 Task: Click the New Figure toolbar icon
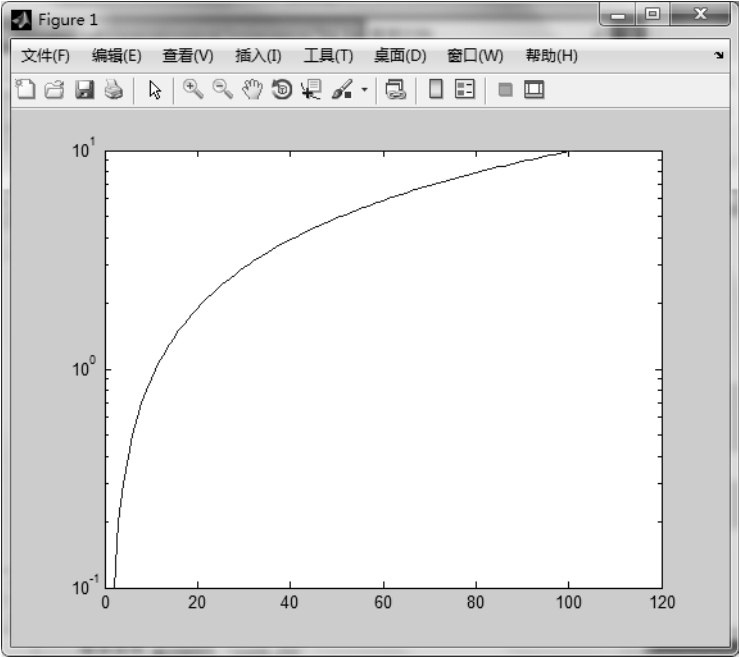[x=27, y=91]
